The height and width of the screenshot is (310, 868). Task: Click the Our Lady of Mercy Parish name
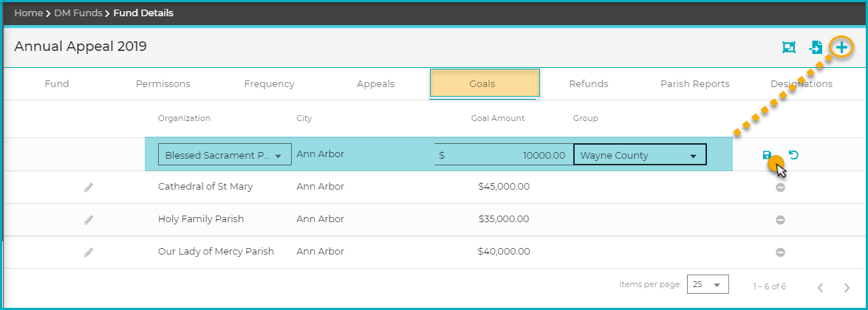click(216, 252)
